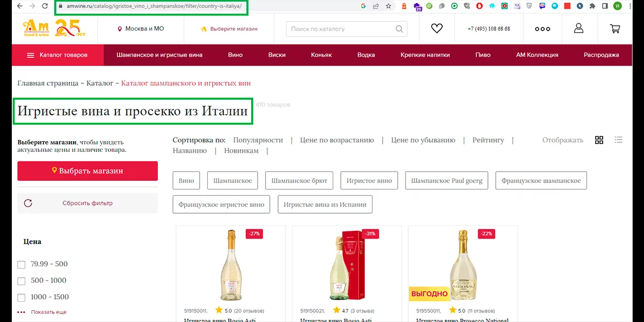Open the Вино menu item
The height and width of the screenshot is (322, 644).
pos(235,55)
